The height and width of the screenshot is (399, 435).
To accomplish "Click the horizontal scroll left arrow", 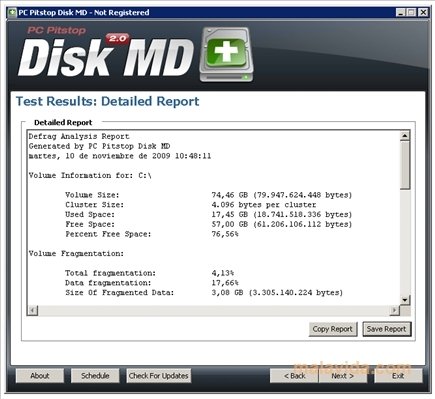I will pos(33,310).
